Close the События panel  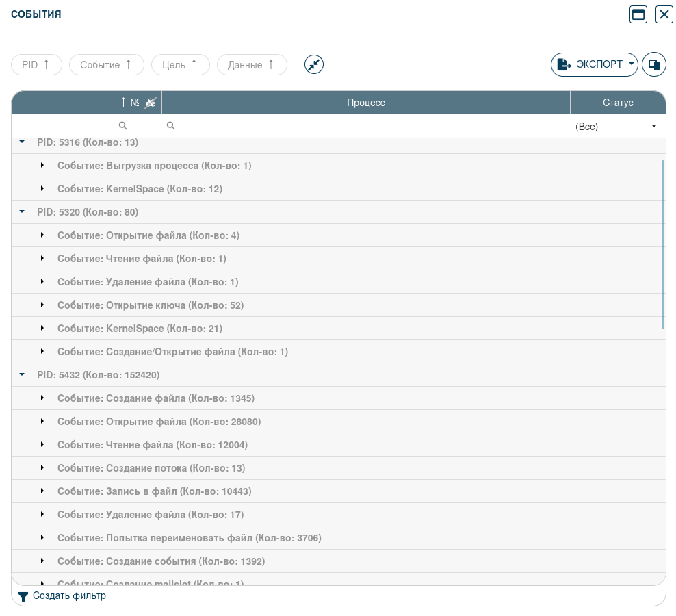[664, 14]
